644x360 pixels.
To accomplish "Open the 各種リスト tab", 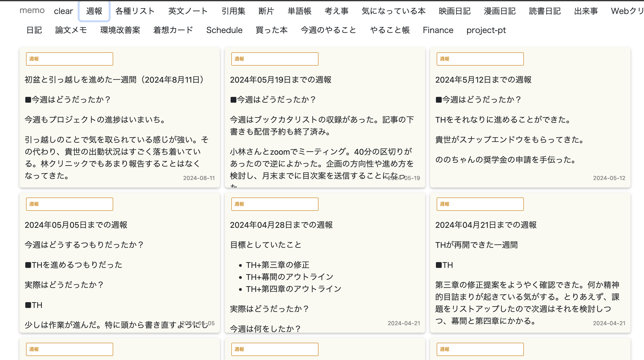I will [135, 11].
